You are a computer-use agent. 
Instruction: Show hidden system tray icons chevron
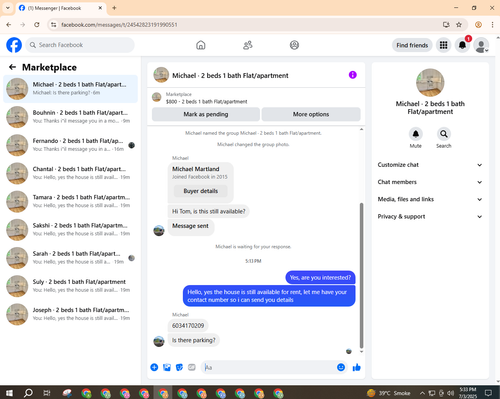[422, 393]
